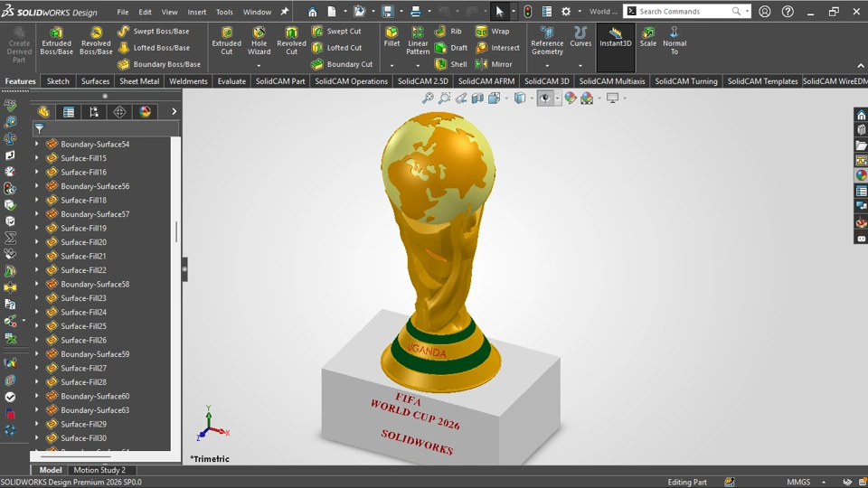This screenshot has height=488, width=868.
Task: Open the Save button dropdown arrow
Action: click(x=401, y=12)
